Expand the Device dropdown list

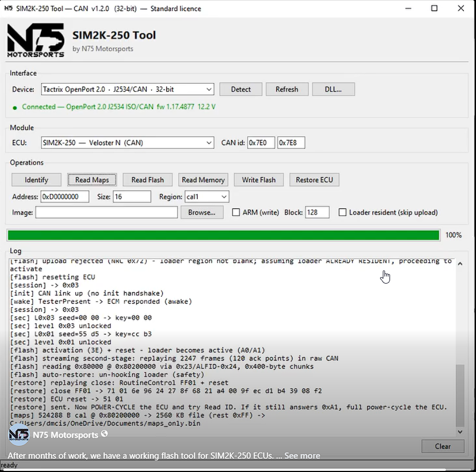[x=209, y=89]
